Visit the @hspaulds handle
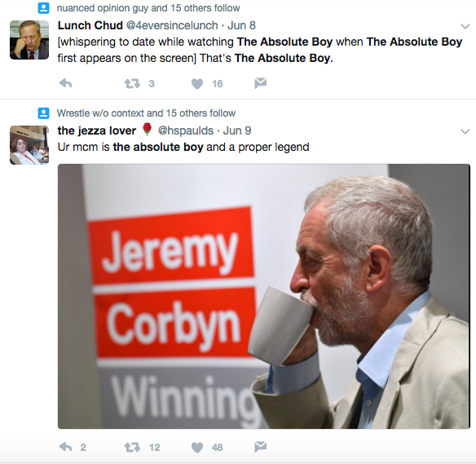 click(x=186, y=130)
